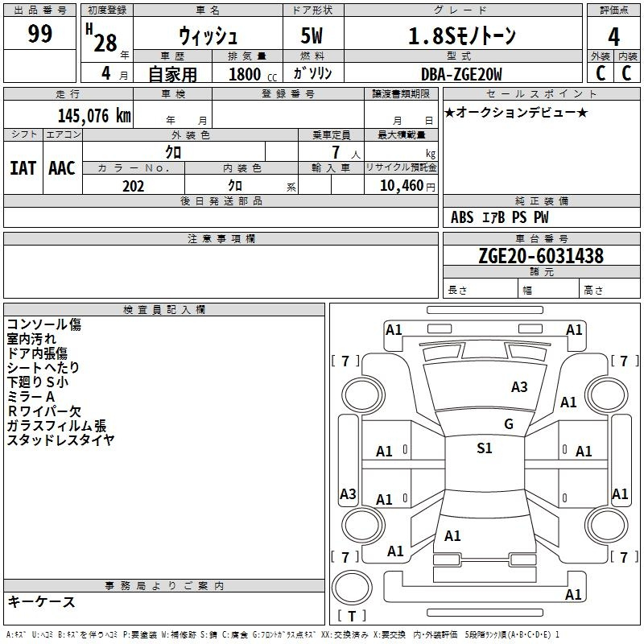Click the [T] marker below car diagram

(351, 616)
